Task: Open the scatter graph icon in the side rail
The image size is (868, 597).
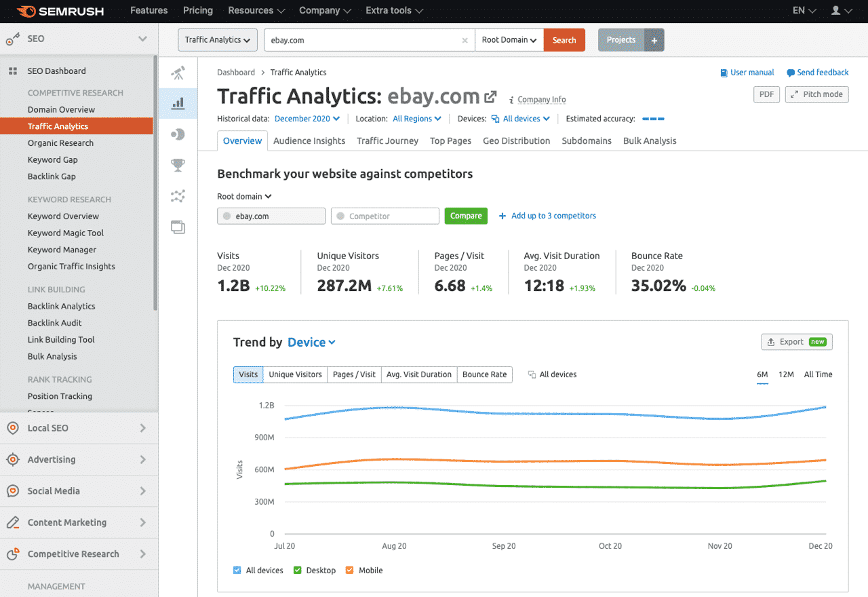Action: coord(178,196)
